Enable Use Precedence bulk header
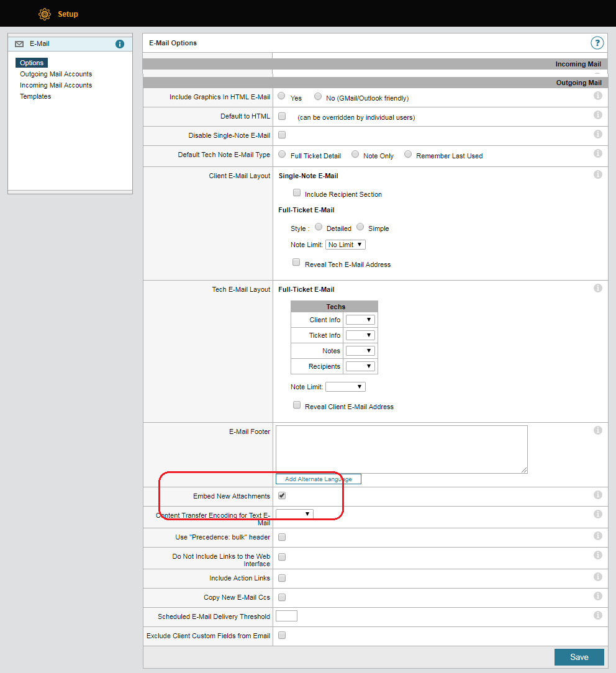The height and width of the screenshot is (673, 616). 282,537
